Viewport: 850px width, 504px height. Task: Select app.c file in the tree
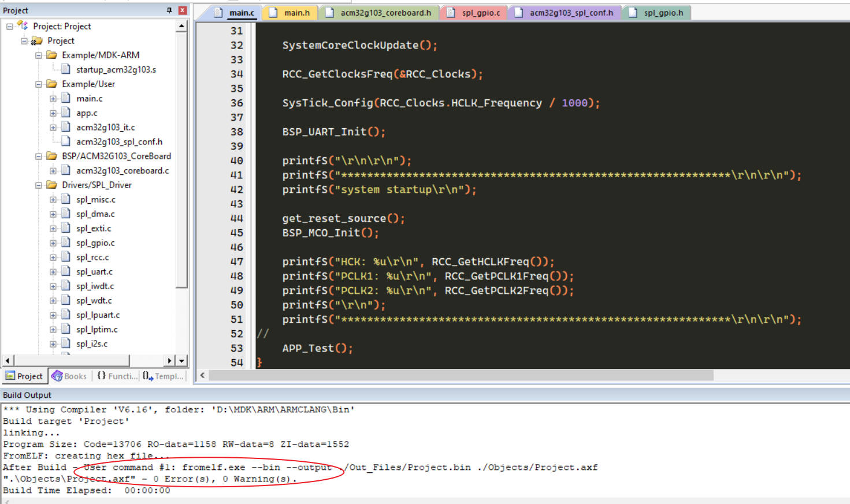(87, 113)
